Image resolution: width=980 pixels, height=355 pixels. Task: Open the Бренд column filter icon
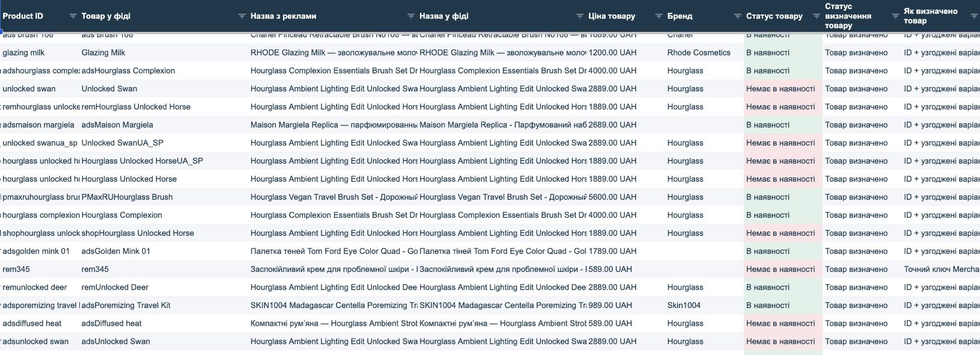[x=737, y=16]
